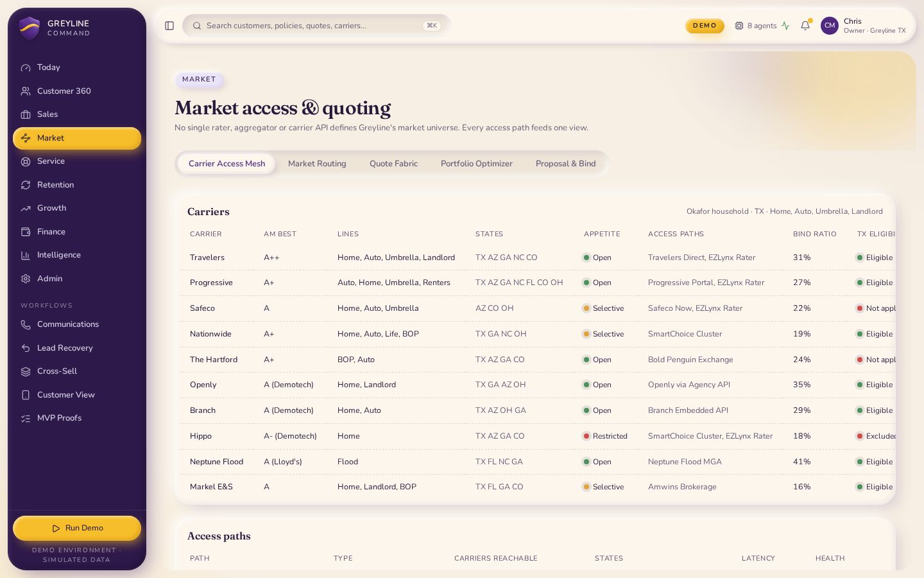The width and height of the screenshot is (924, 578).
Task: Click the Customer 360 people icon
Action: tap(26, 91)
